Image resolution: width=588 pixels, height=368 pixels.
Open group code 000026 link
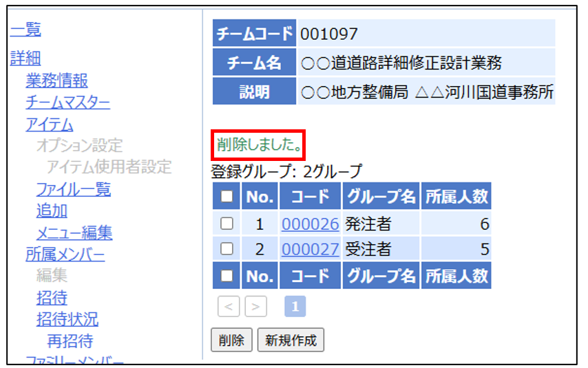(311, 224)
